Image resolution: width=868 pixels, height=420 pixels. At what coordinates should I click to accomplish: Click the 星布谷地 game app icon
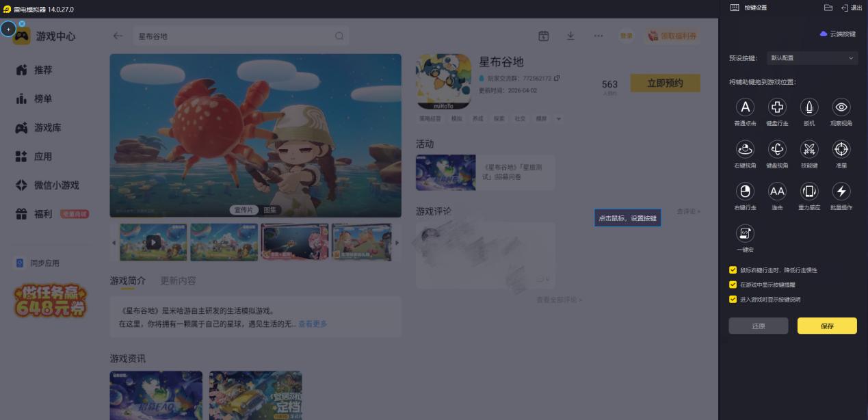[443, 81]
